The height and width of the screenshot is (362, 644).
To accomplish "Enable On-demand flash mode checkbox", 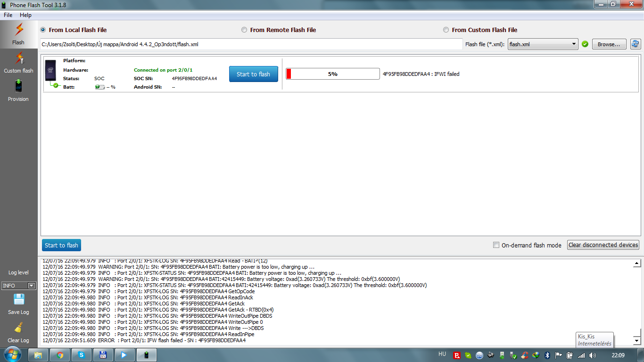I will point(496,245).
